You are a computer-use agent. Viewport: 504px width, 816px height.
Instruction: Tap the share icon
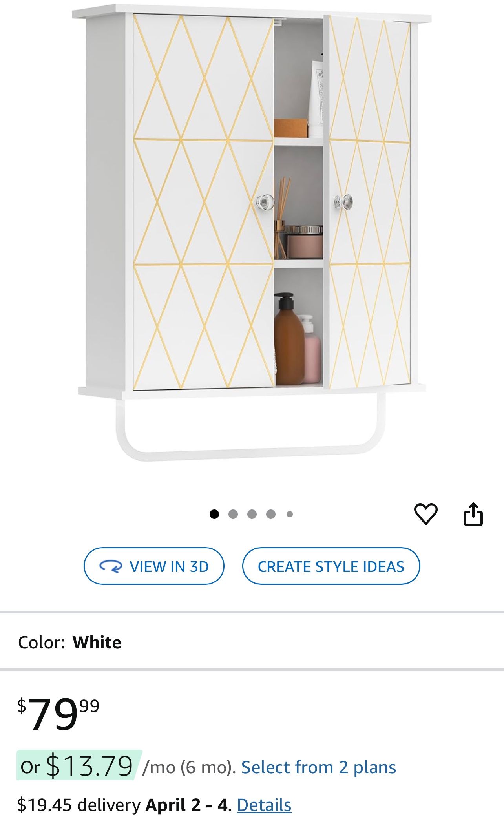473,514
